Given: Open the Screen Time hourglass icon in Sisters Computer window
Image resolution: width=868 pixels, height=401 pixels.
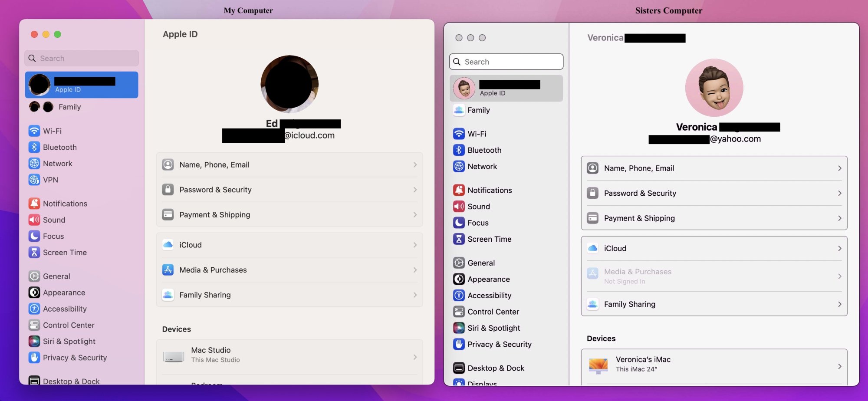Looking at the screenshot, I should pos(459,239).
